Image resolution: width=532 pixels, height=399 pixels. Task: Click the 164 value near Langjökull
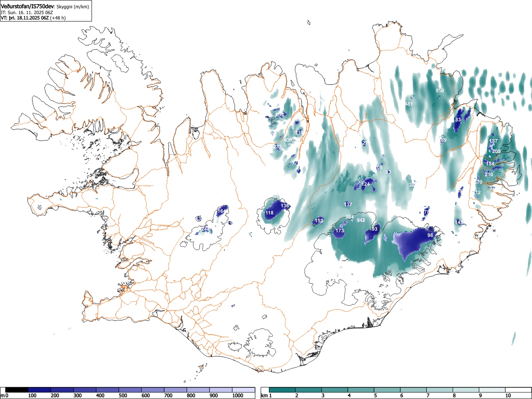[222, 211]
